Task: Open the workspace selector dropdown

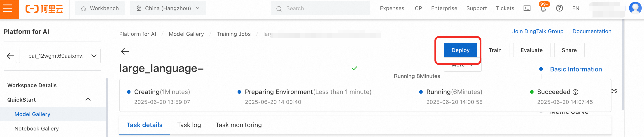Action: coord(60,56)
